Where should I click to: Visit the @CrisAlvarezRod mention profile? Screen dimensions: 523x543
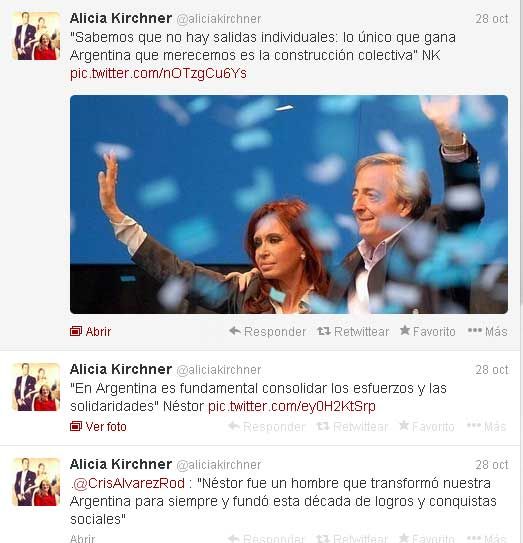click(x=127, y=483)
